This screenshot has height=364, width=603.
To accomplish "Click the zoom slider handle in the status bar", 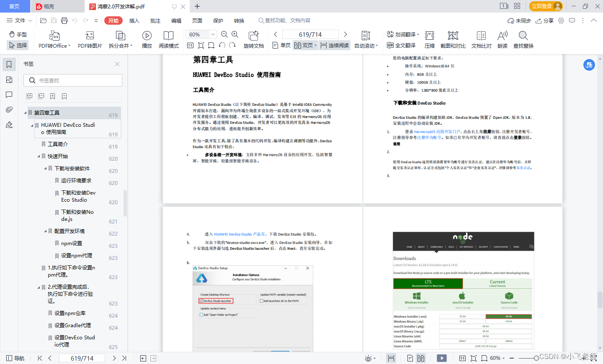I will coord(536,358).
